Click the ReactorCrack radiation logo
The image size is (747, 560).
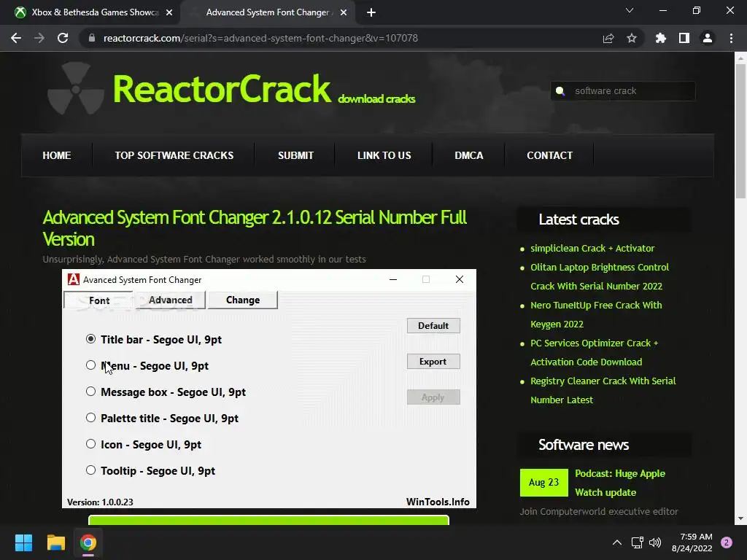pos(75,88)
